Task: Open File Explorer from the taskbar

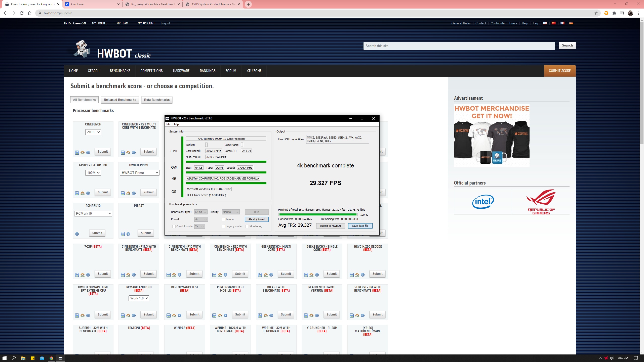Action: pos(23,358)
